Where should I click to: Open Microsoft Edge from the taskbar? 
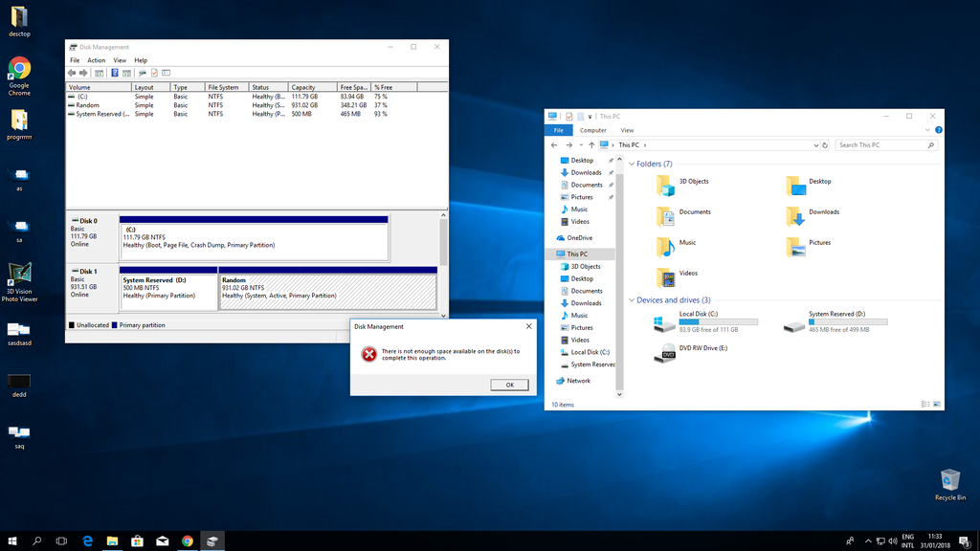pyautogui.click(x=87, y=541)
